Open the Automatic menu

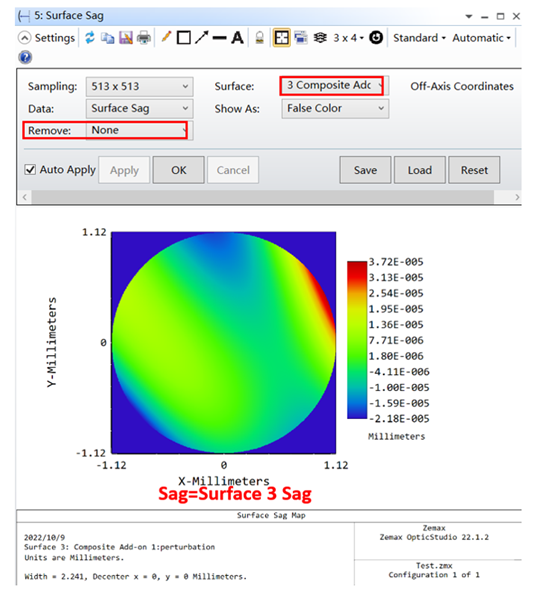coord(481,38)
